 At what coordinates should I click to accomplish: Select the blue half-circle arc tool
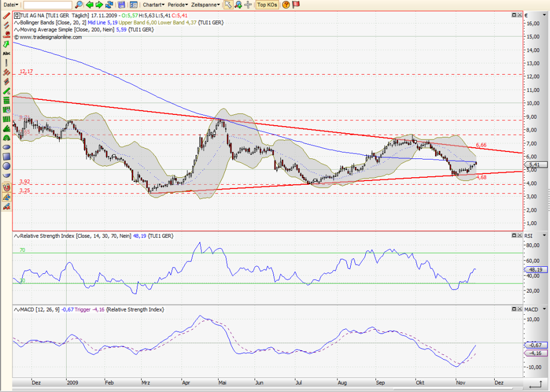point(6,175)
